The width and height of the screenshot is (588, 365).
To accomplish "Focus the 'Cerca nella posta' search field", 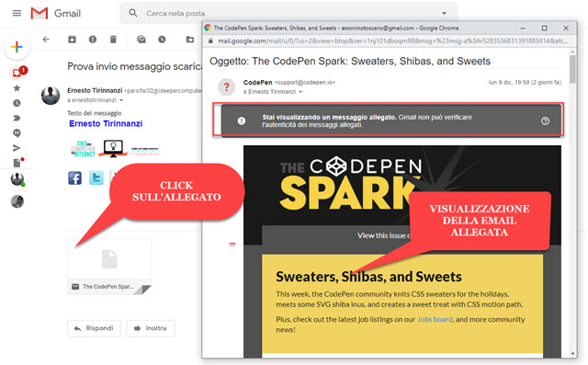I will 288,14.
